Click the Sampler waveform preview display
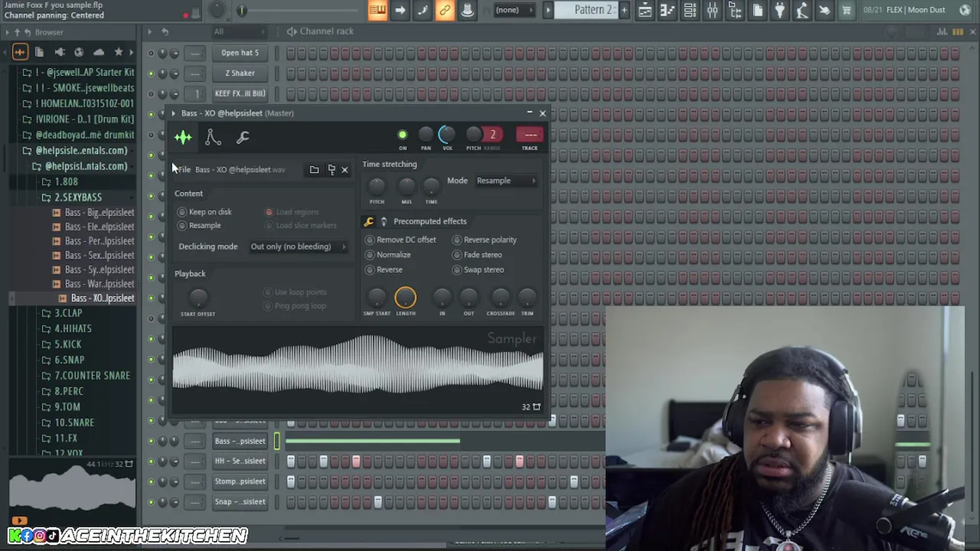The image size is (980, 551). click(x=358, y=370)
